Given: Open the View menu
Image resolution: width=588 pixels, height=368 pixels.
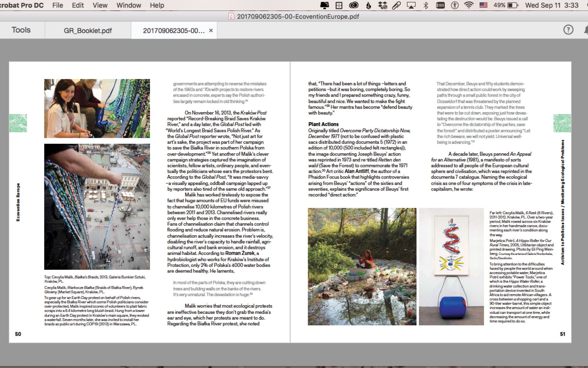Looking at the screenshot, I should pos(100,5).
